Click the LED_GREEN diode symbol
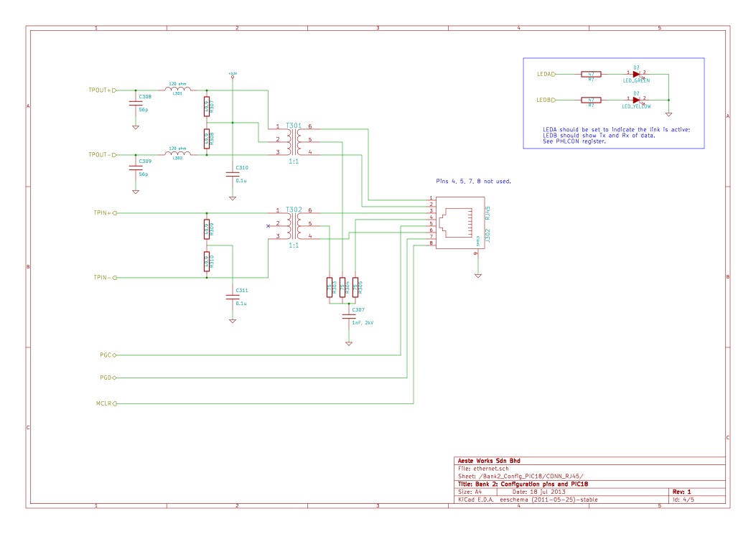Screen dimensions: 756x534 point(637,72)
